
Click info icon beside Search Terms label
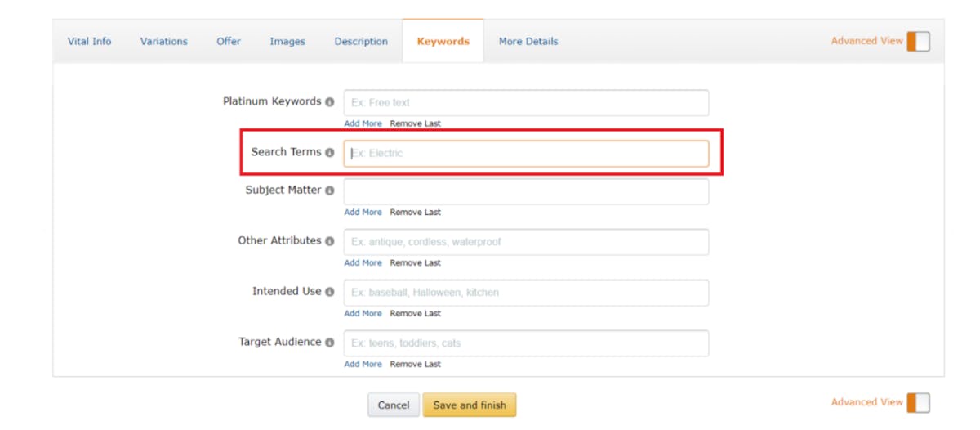pos(330,153)
